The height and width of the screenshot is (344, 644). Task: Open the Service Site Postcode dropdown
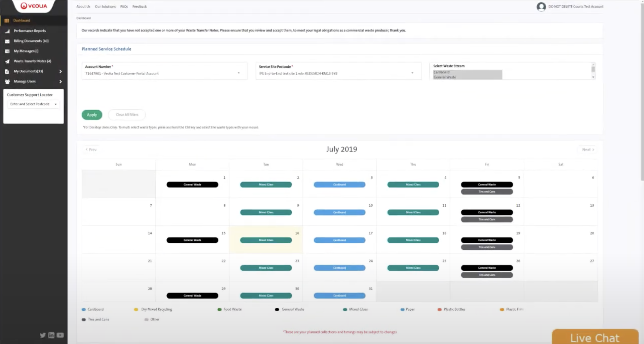tap(338, 73)
